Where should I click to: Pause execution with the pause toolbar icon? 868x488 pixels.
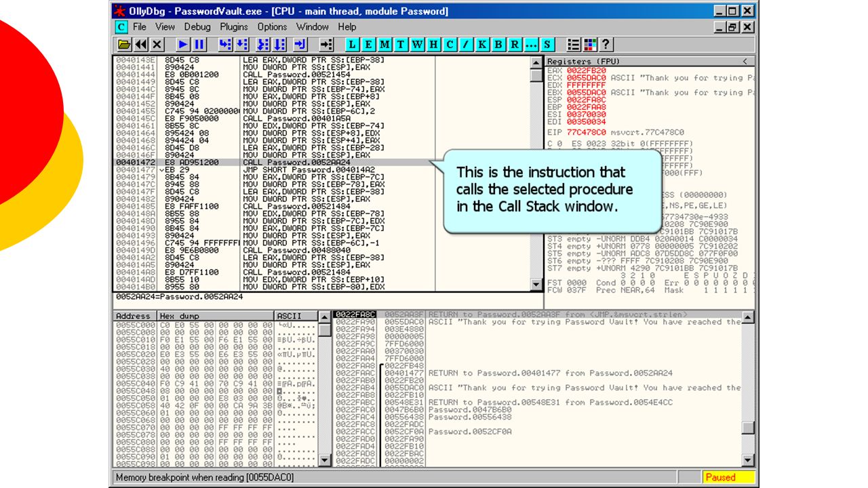[199, 45]
